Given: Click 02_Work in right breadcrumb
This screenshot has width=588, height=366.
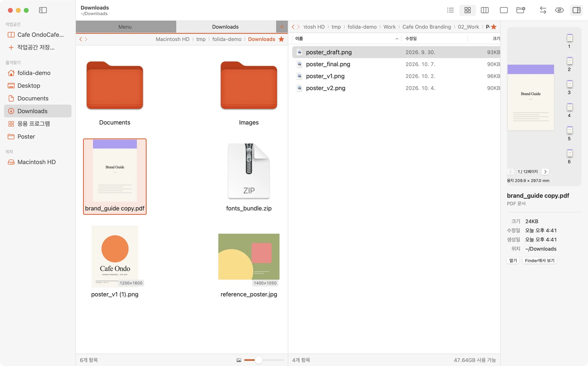Looking at the screenshot, I should pyautogui.click(x=469, y=27).
